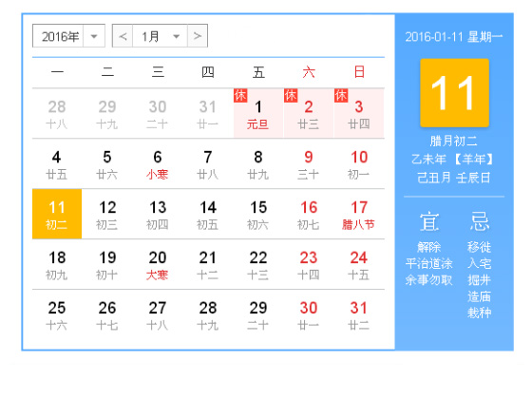This screenshot has height=399, width=532.
Task: Select January 6 小寒 date
Action: (x=158, y=163)
